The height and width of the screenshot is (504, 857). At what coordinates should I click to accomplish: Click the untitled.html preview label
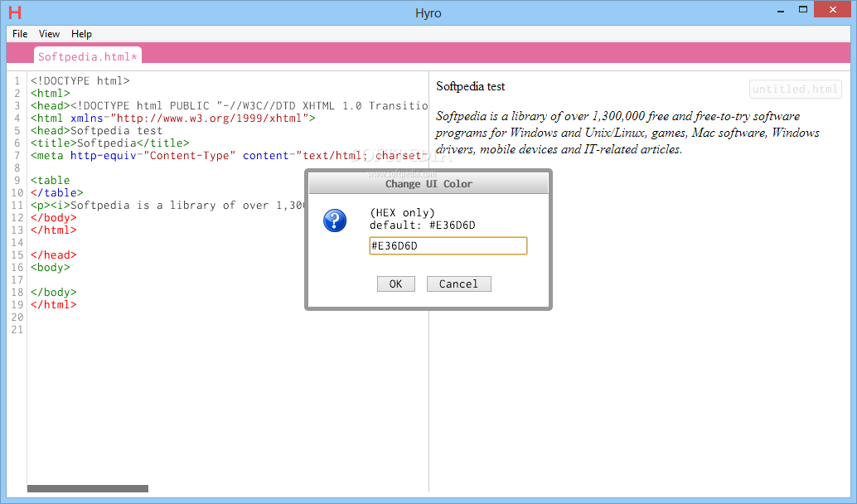click(795, 89)
